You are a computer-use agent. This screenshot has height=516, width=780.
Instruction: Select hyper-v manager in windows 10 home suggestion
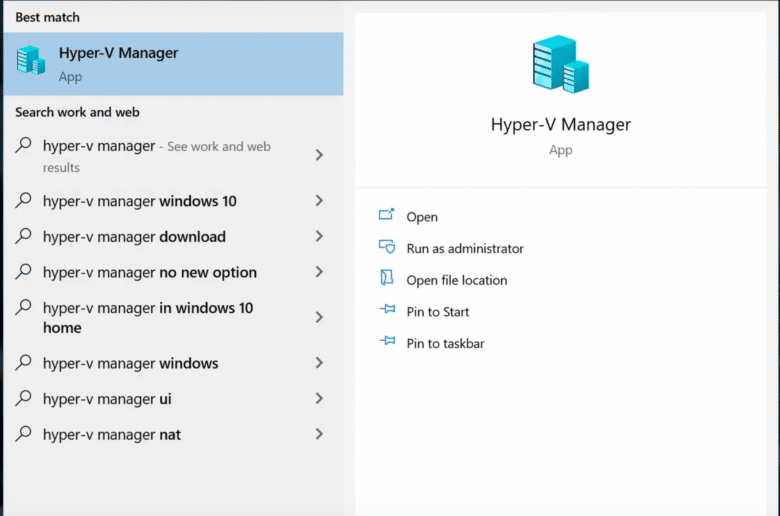[173, 317]
